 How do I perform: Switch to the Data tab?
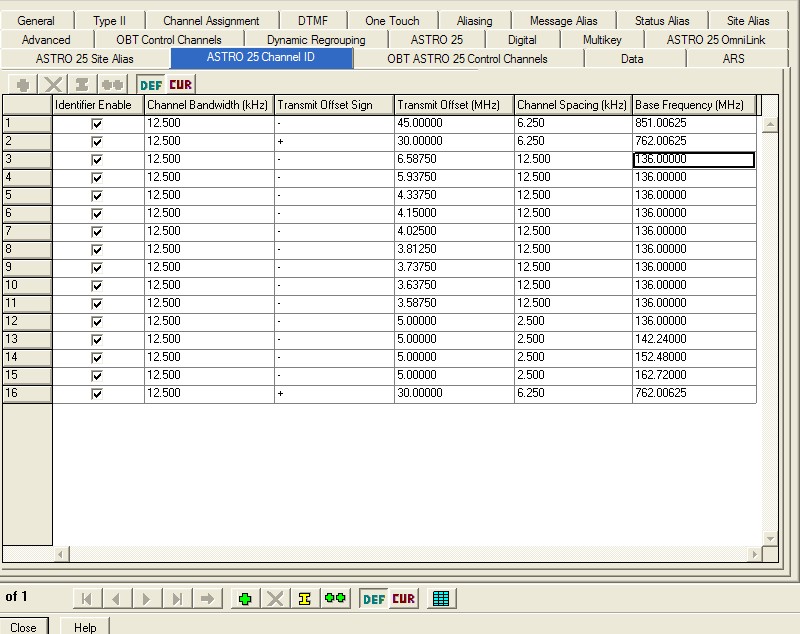(632, 59)
